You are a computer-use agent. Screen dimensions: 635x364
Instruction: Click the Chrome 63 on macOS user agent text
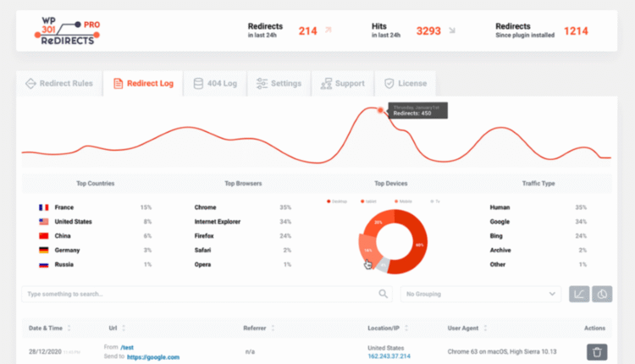502,351
